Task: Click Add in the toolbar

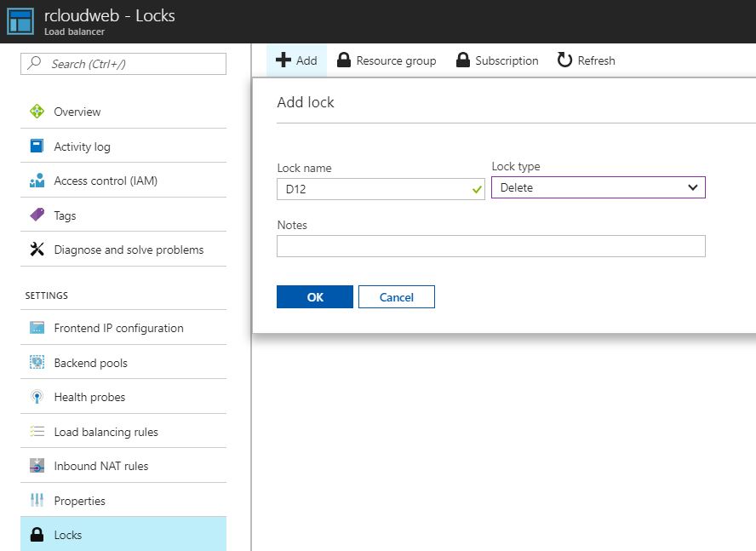Action: 296,60
